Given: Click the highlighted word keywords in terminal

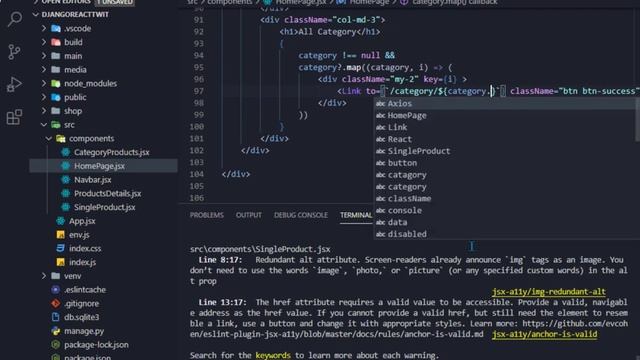Looking at the screenshot, I should (273, 355).
